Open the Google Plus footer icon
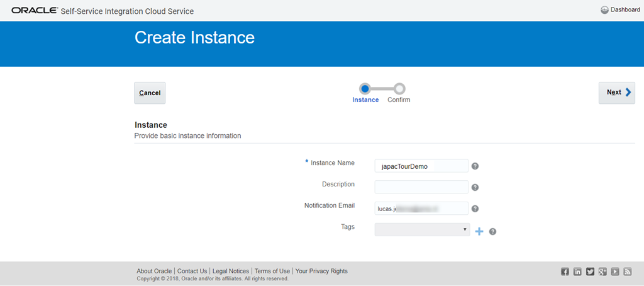Screen dimensions: 644x286 coord(602,272)
